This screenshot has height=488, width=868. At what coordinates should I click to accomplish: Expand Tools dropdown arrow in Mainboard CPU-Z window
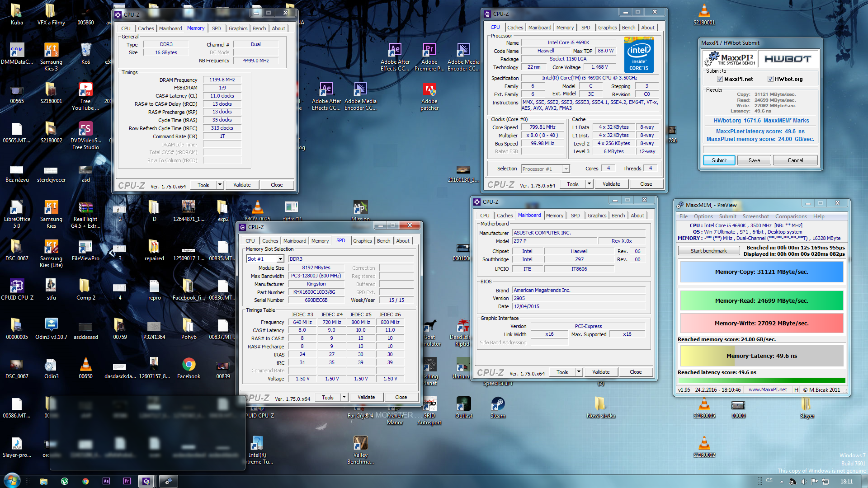(579, 372)
